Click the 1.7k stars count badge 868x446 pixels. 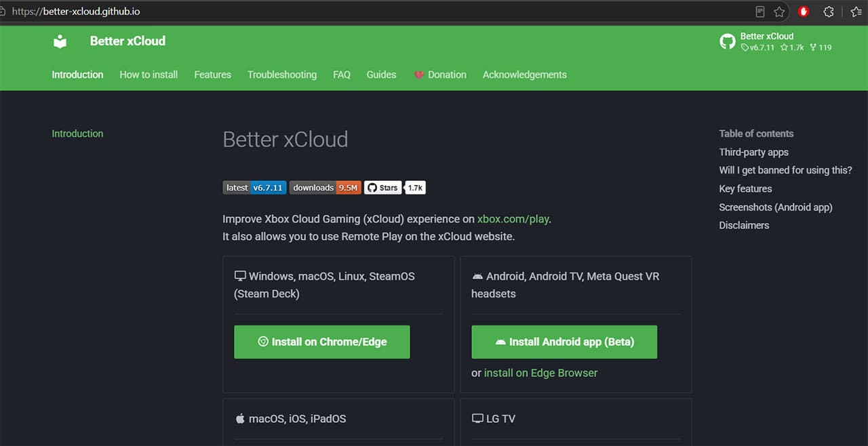point(415,188)
